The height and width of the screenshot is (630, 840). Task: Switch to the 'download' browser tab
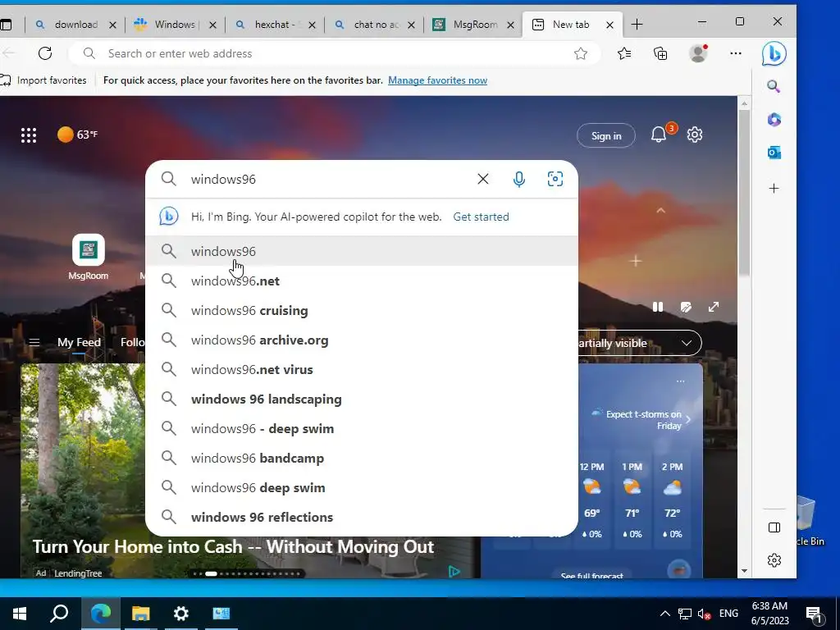click(x=75, y=25)
